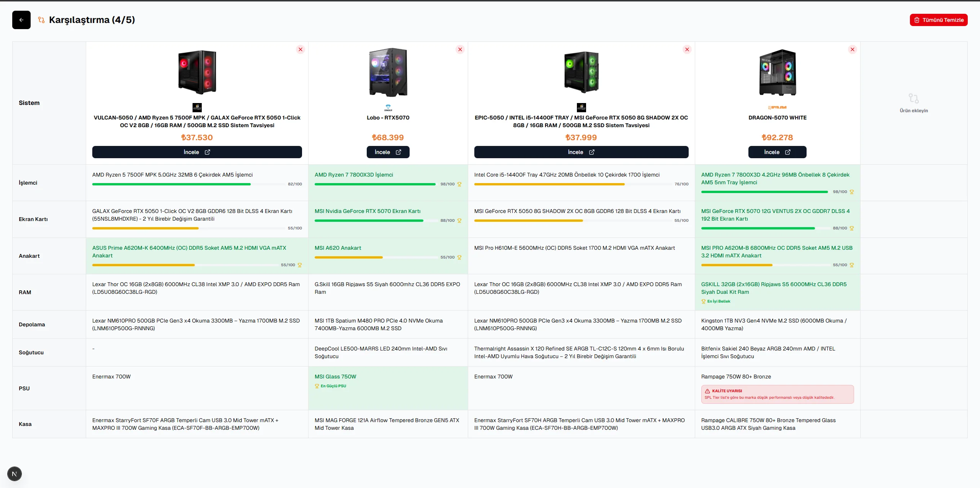Remove DRAGON-5070 WHITE from comparison
980x488 pixels.
[x=853, y=49]
